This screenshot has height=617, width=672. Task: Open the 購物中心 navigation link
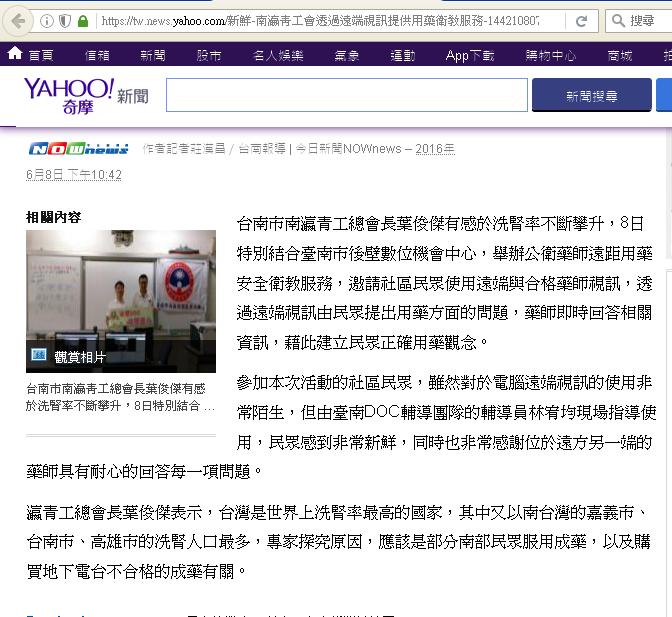551,55
